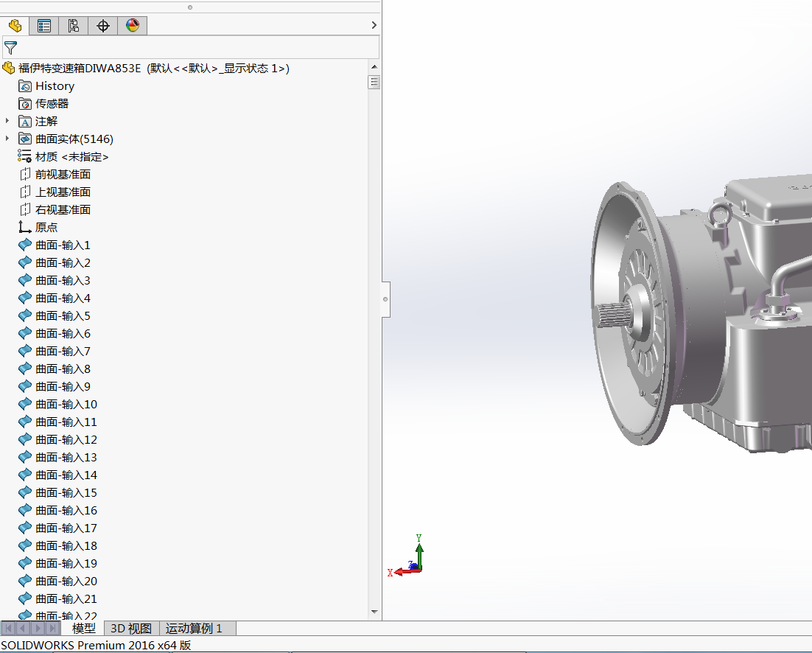Click the 曲面-输入11 surface icon
The height and width of the screenshot is (653, 812).
[24, 422]
